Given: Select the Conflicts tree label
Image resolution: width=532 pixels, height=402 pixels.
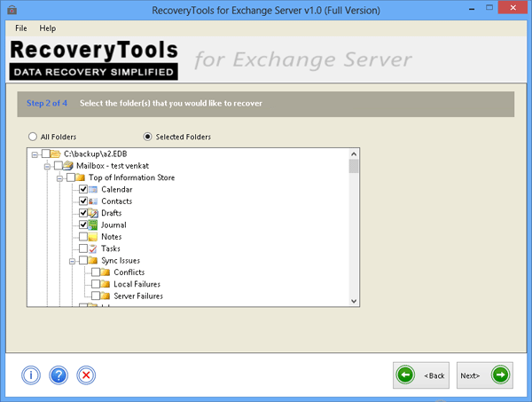Looking at the screenshot, I should (x=129, y=272).
